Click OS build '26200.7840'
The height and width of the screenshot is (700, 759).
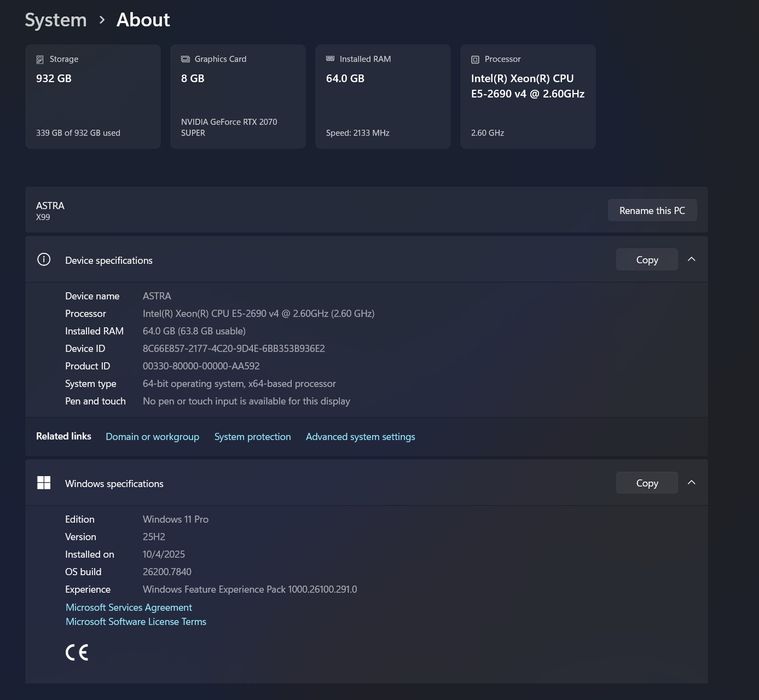pyautogui.click(x=167, y=572)
